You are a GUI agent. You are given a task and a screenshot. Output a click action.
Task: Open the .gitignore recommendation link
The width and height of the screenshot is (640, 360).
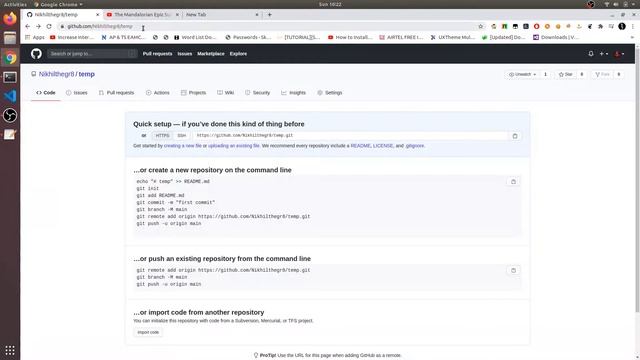point(415,146)
